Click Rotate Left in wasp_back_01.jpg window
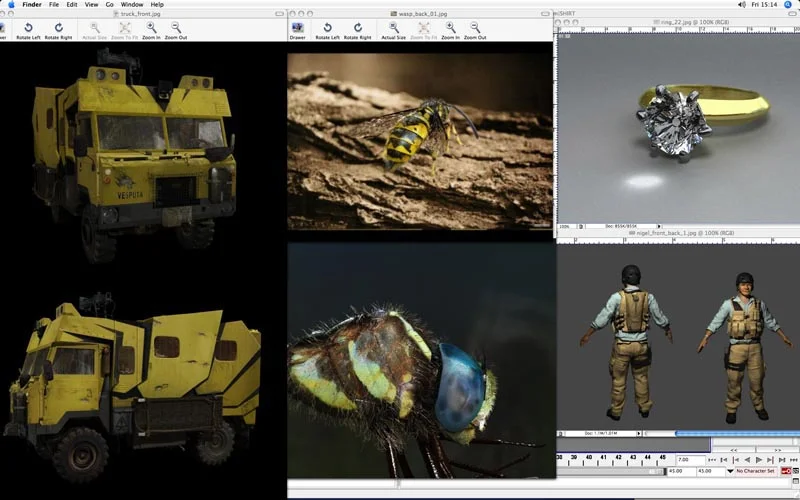 [x=327, y=31]
